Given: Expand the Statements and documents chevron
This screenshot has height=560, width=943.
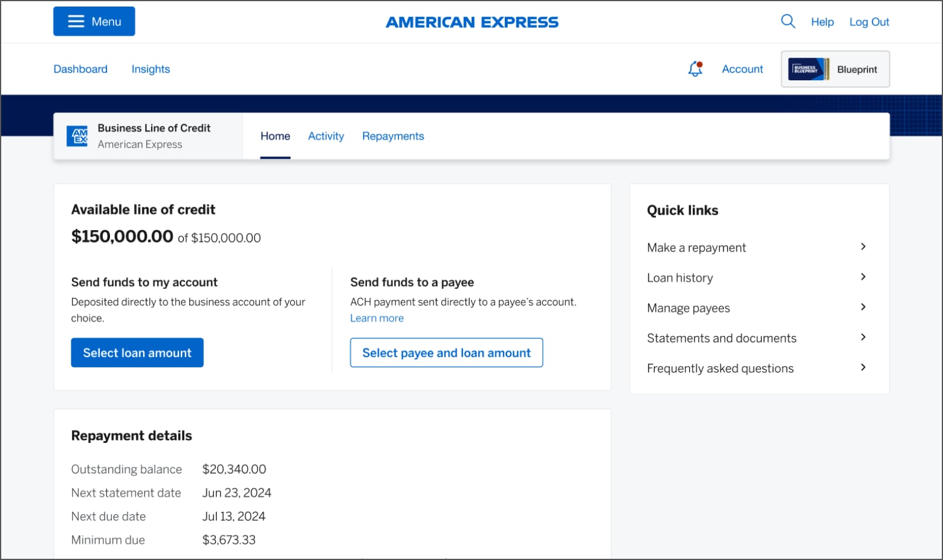Looking at the screenshot, I should tap(863, 336).
